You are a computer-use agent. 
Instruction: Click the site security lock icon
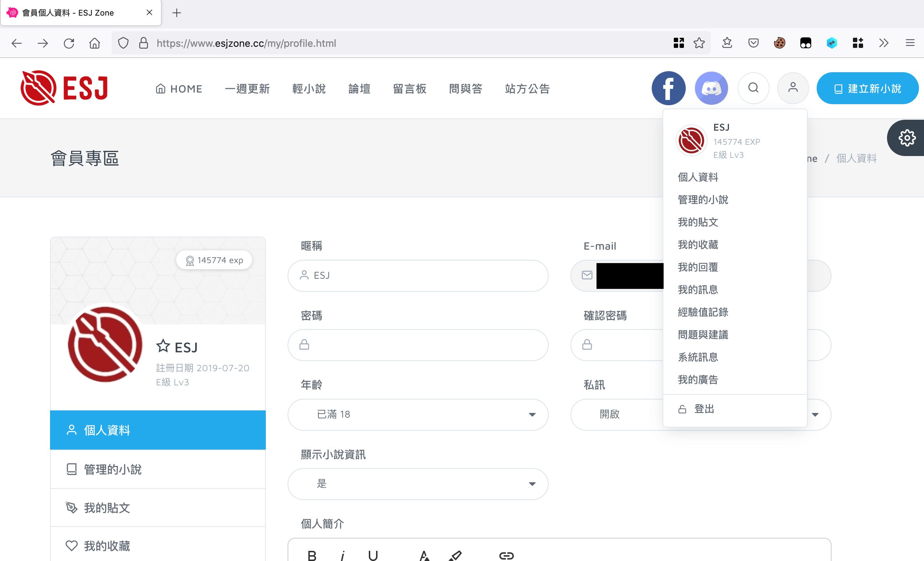(x=144, y=43)
